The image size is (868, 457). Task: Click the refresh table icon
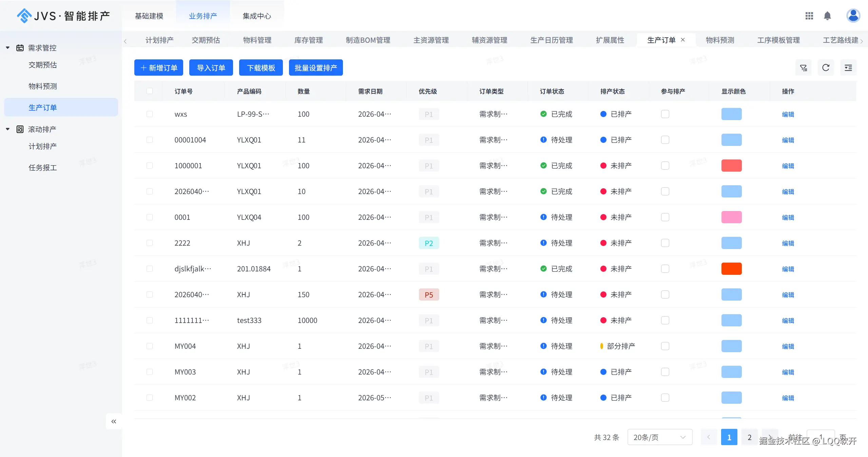[826, 68]
